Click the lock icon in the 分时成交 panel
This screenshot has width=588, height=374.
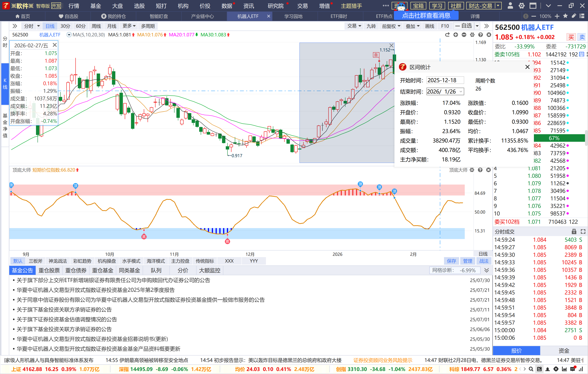pos(574,231)
